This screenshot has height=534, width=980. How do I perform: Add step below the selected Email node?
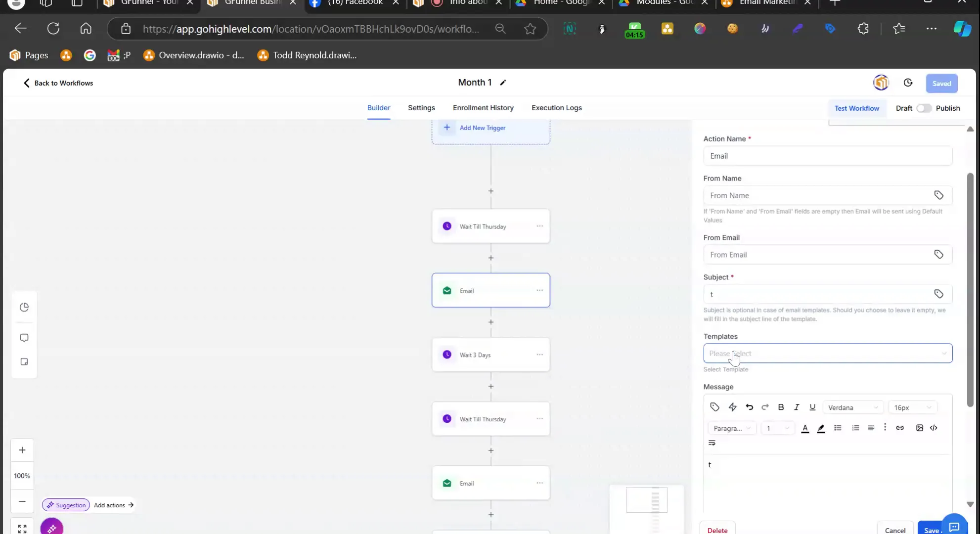point(490,322)
